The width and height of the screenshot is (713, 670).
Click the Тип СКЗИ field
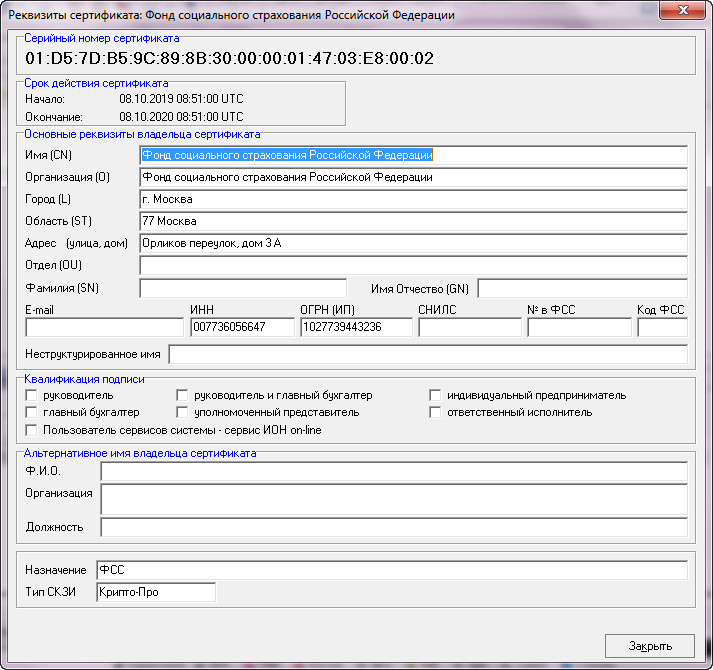(x=156, y=592)
